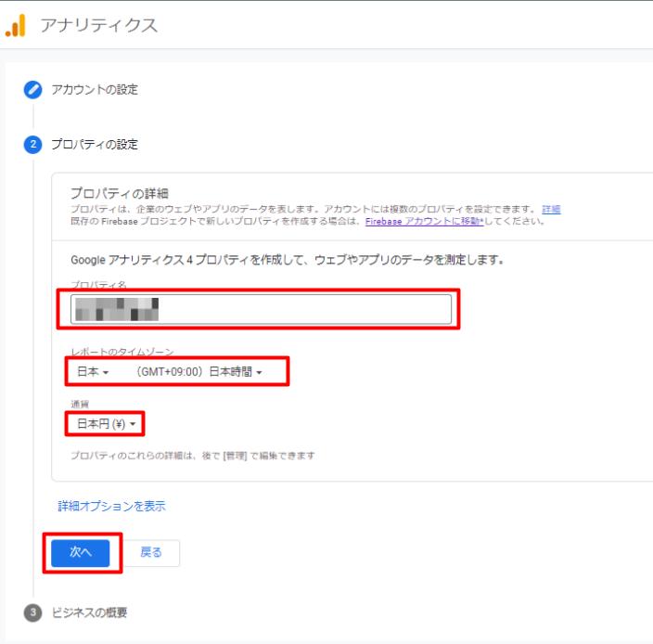Open the (GMT+09:00) 日本時間 timezone dropdown
Viewport: 653px width, 644px height.
pyautogui.click(x=199, y=371)
